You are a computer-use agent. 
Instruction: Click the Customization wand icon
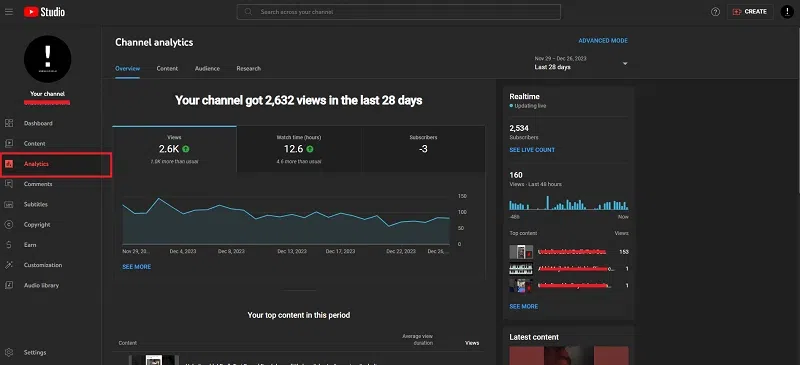[9, 265]
